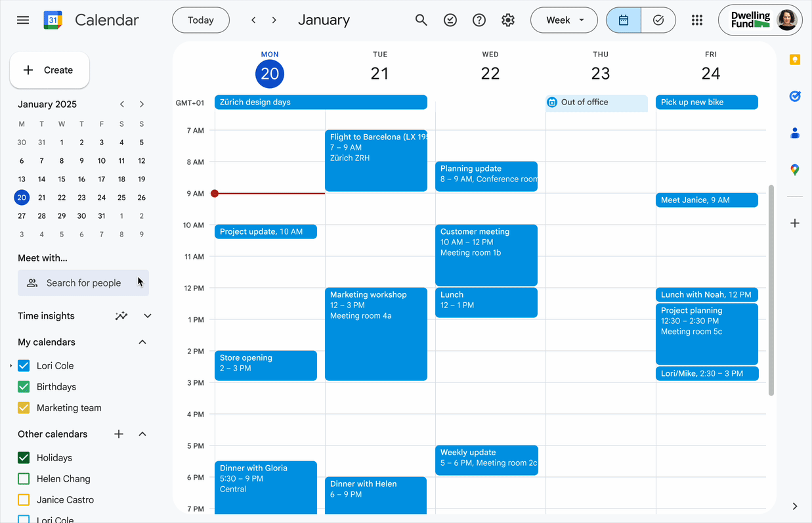Open Google Keep in the side panel

794,59
